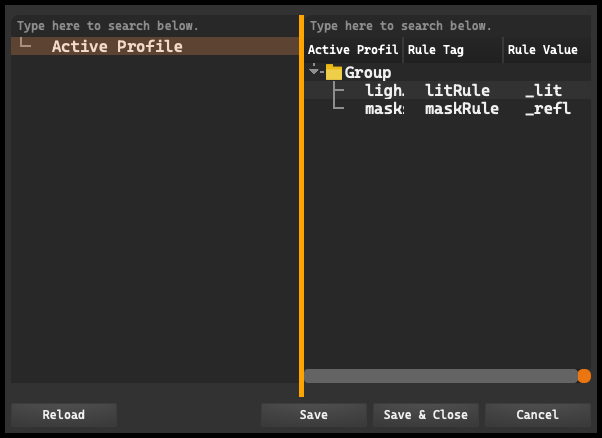Click the _lit rule value cell
This screenshot has height=438, width=602.
543,91
